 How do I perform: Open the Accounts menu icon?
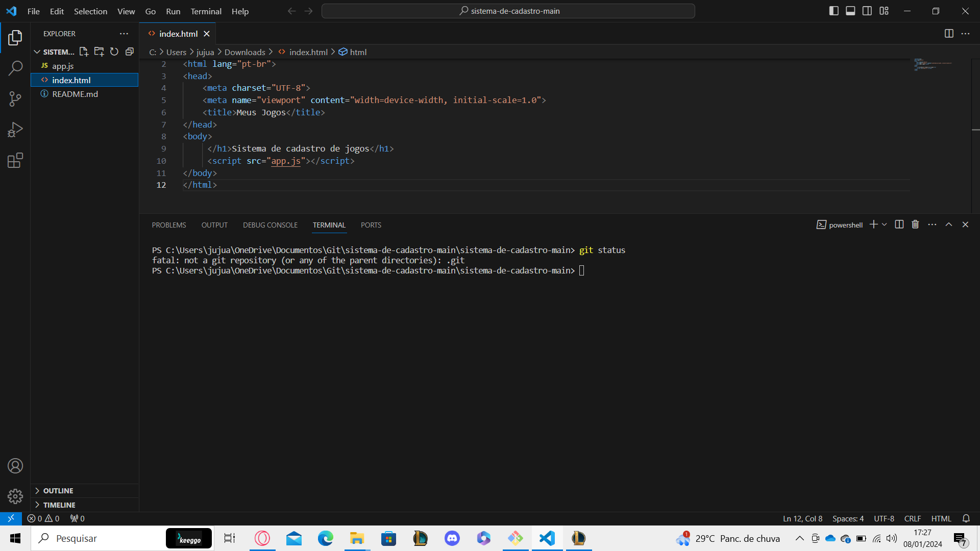point(15,466)
